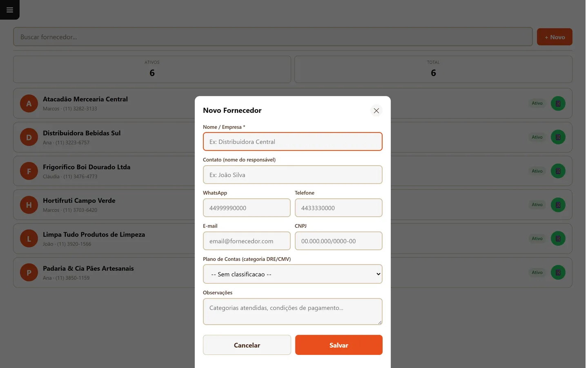Cancel the new supplier form
The height and width of the screenshot is (368, 588).
point(247,345)
